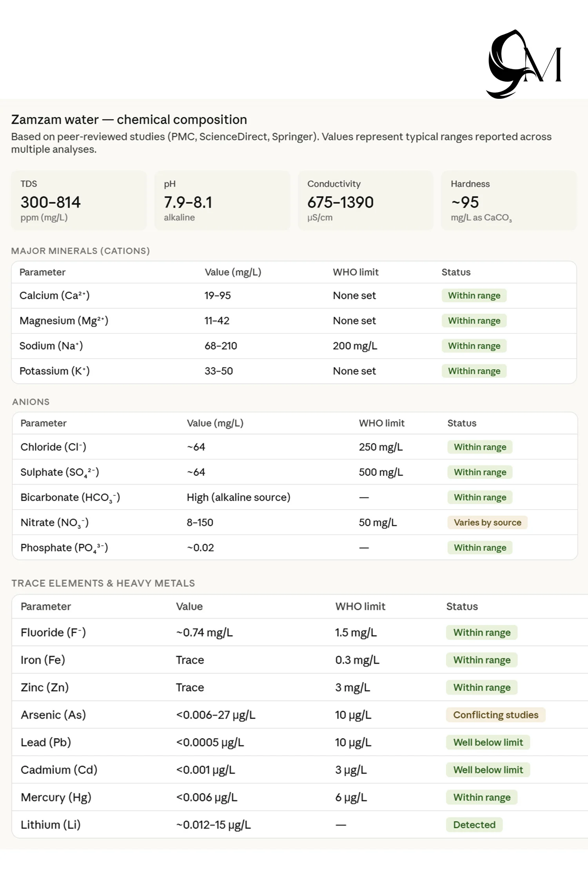
Task: Click the 'Major Minerals (Cations)' section heading
Action: [x=80, y=251]
